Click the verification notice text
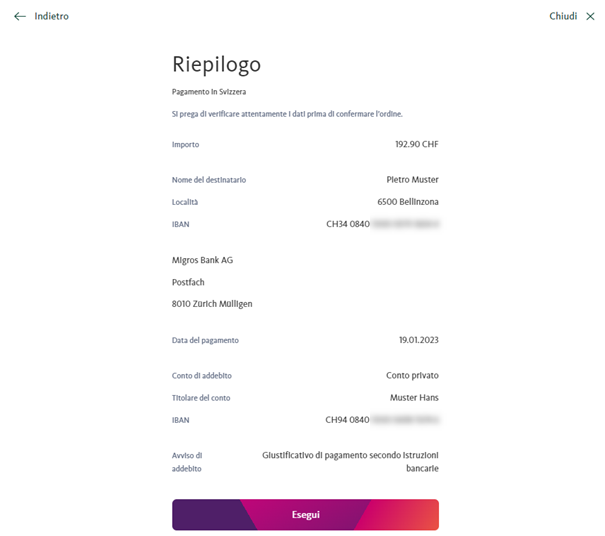 (287, 114)
